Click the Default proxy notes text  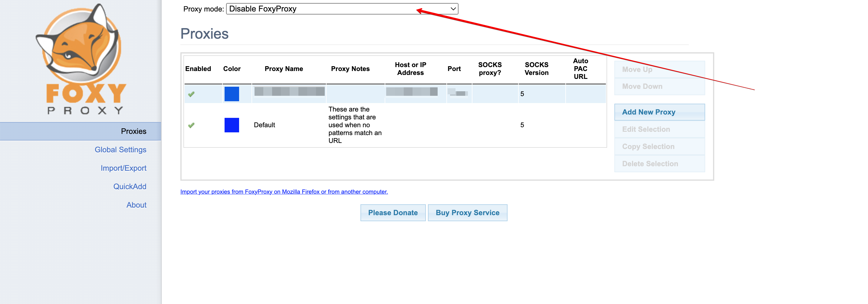tap(355, 125)
